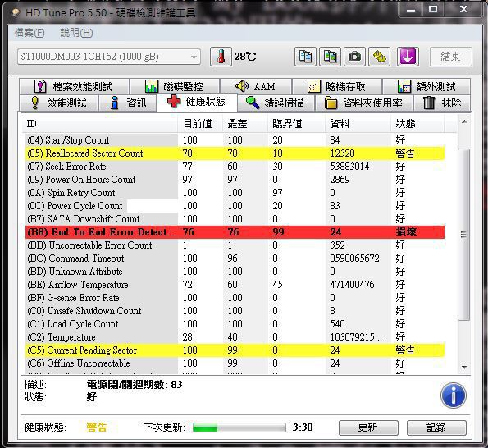Switch to the 檔案效能測試 tab

pyautogui.click(x=74, y=86)
